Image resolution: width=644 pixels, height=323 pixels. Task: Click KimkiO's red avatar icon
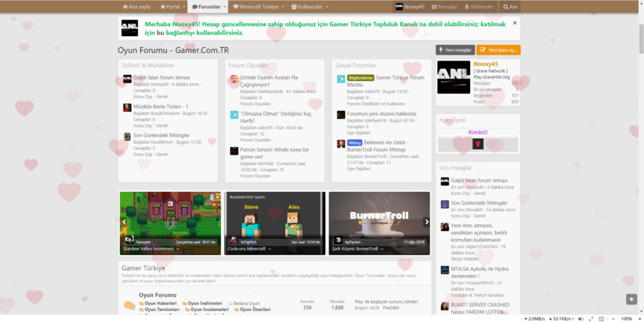pos(478,144)
